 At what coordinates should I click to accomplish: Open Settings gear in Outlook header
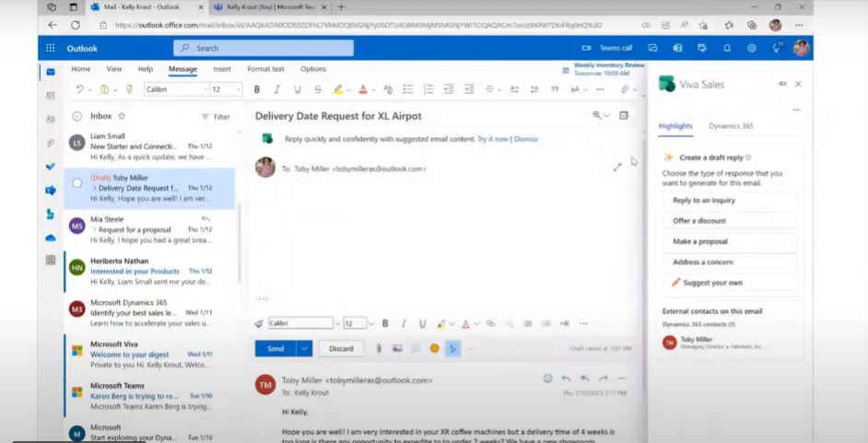tap(752, 48)
